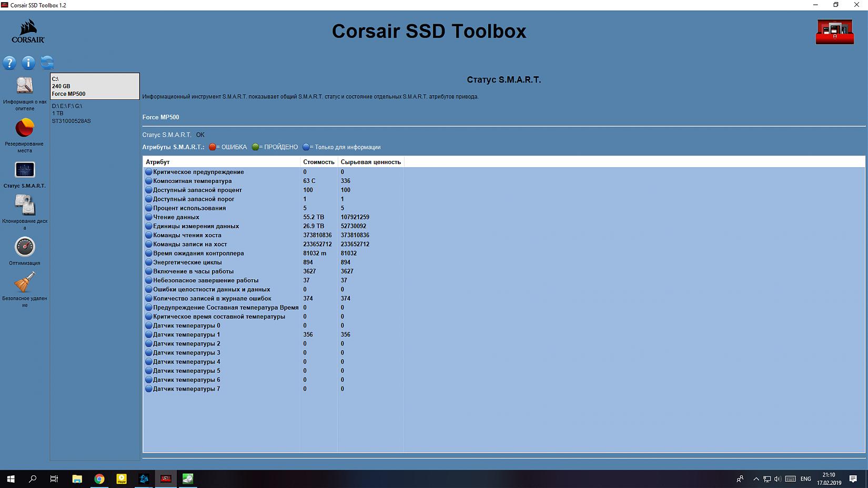Open the drive information section icon
This screenshot has width=868, height=488.
[x=25, y=86]
